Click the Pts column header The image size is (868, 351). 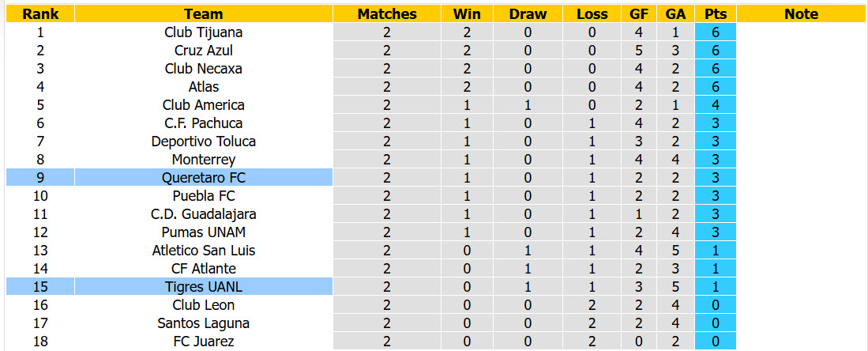(716, 14)
